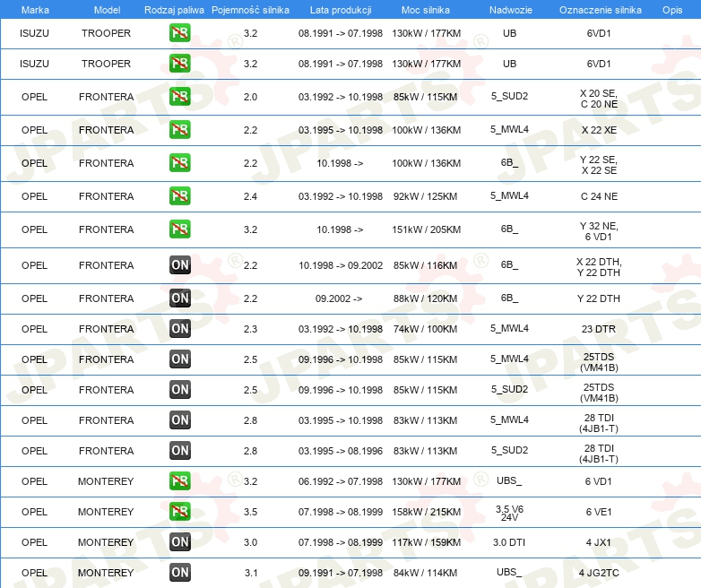701x588 pixels.
Task: Click diesel ON icon in Monterey 3.0 row
Action: click(x=179, y=541)
